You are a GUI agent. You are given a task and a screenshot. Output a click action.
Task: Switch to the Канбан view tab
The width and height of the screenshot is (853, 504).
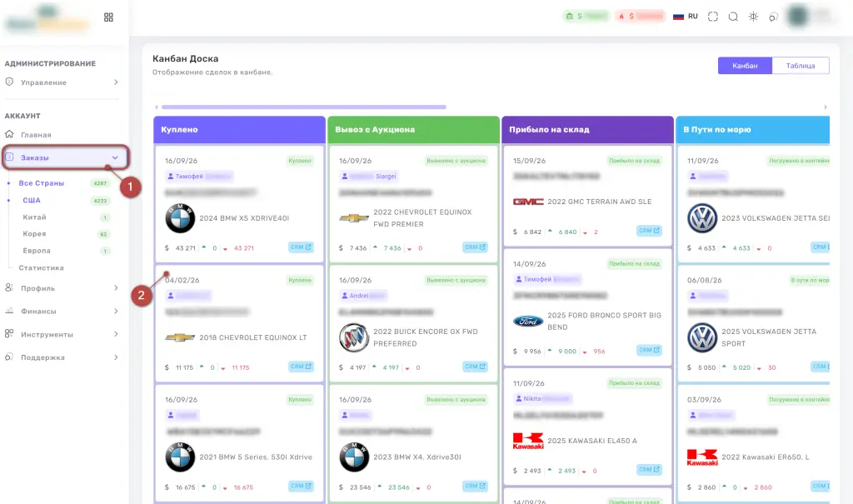pos(745,65)
